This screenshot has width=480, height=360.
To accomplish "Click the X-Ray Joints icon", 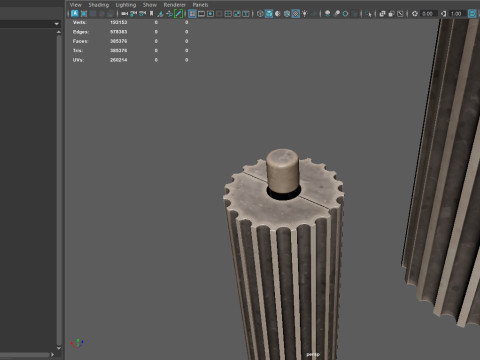I will [x=400, y=13].
